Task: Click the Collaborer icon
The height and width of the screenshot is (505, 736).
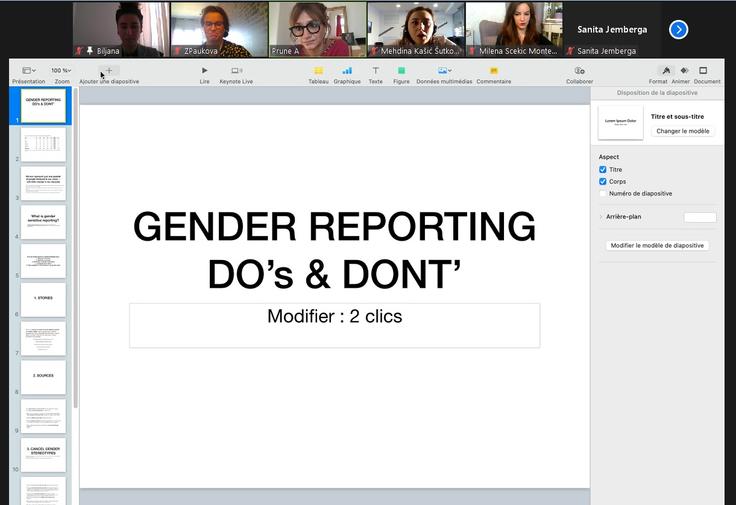Action: click(579, 71)
